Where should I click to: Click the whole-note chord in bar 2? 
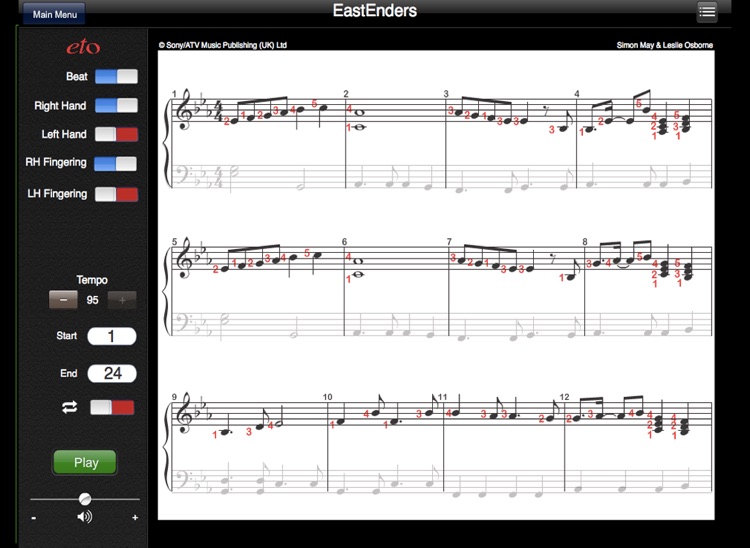[x=359, y=120]
